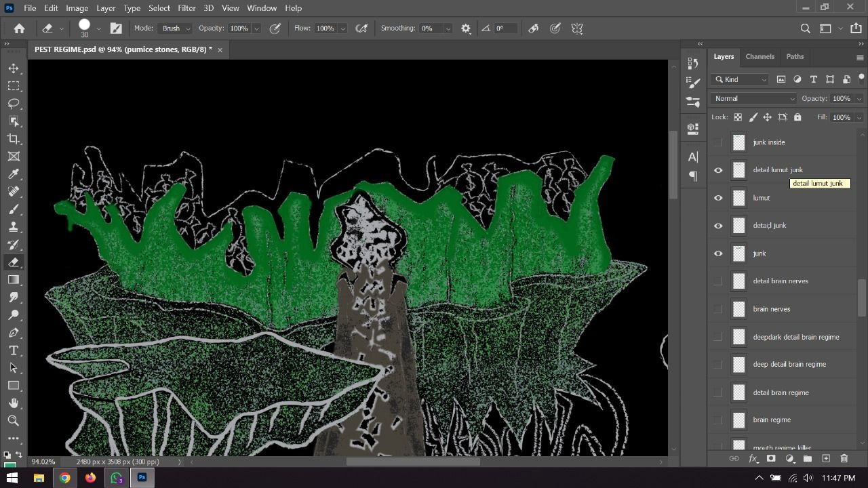Select the Pen tool
The height and width of the screenshot is (488, 868).
click(x=13, y=333)
